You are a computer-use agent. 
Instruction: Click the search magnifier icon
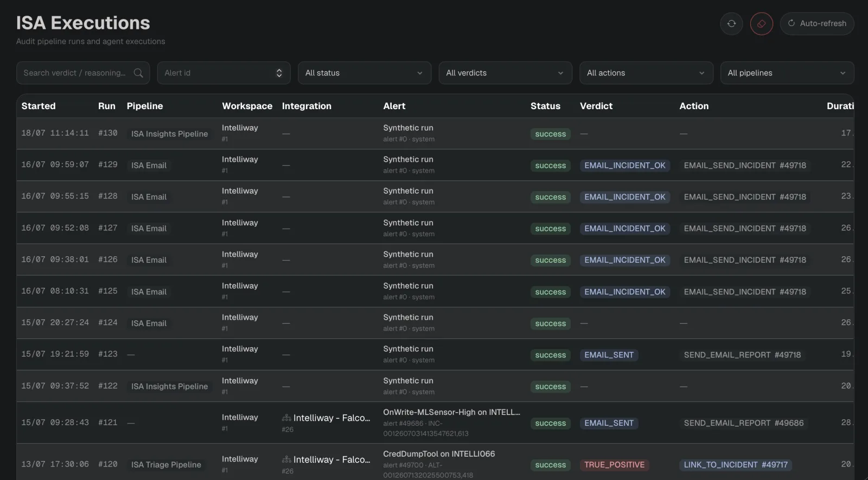pyautogui.click(x=138, y=73)
